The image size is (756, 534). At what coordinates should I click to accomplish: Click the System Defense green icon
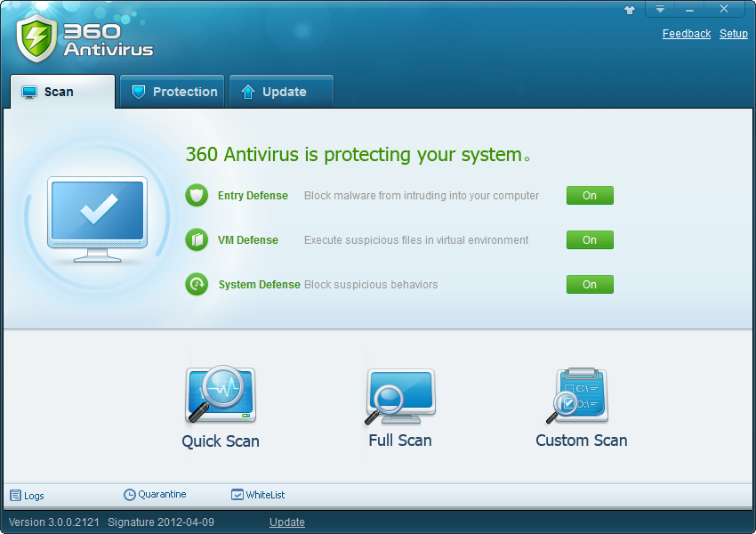(197, 285)
